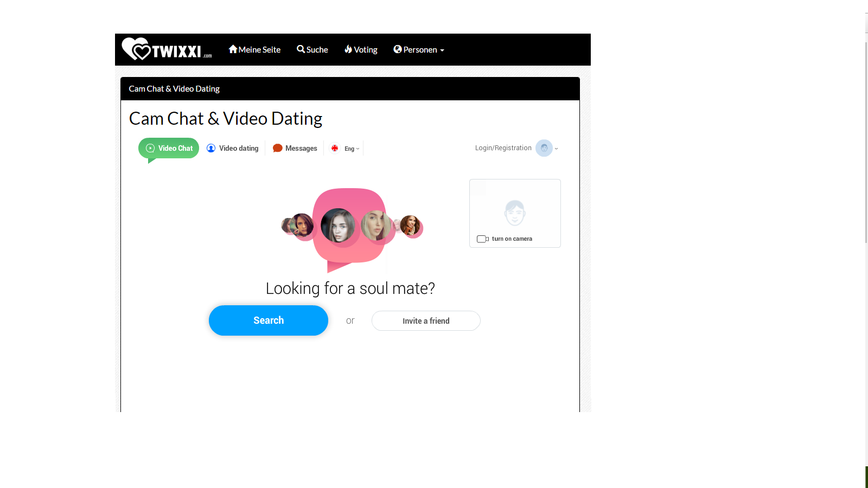Viewport: 868px width, 488px height.
Task: Open the Messages tab
Action: (295, 148)
